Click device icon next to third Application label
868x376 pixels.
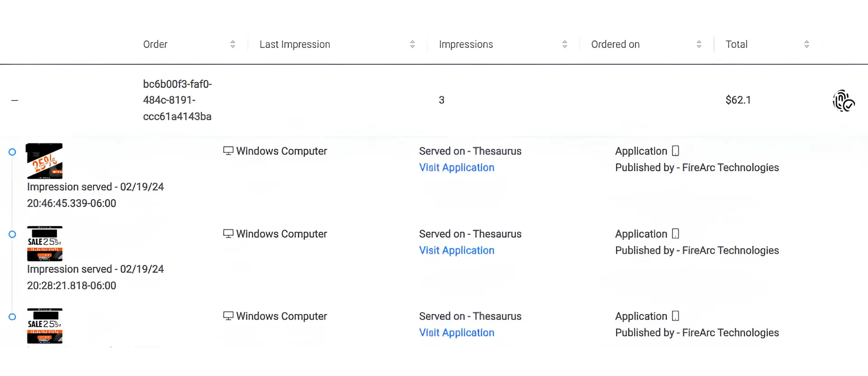[675, 316]
